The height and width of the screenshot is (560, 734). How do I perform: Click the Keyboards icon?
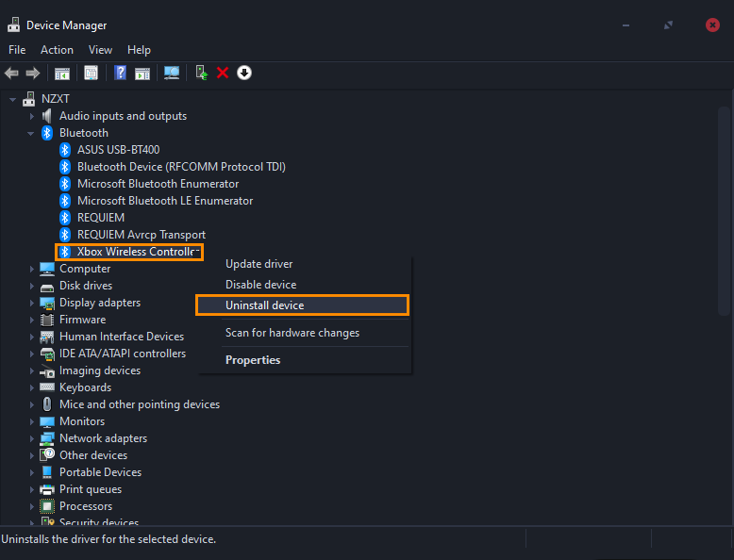[x=47, y=387]
